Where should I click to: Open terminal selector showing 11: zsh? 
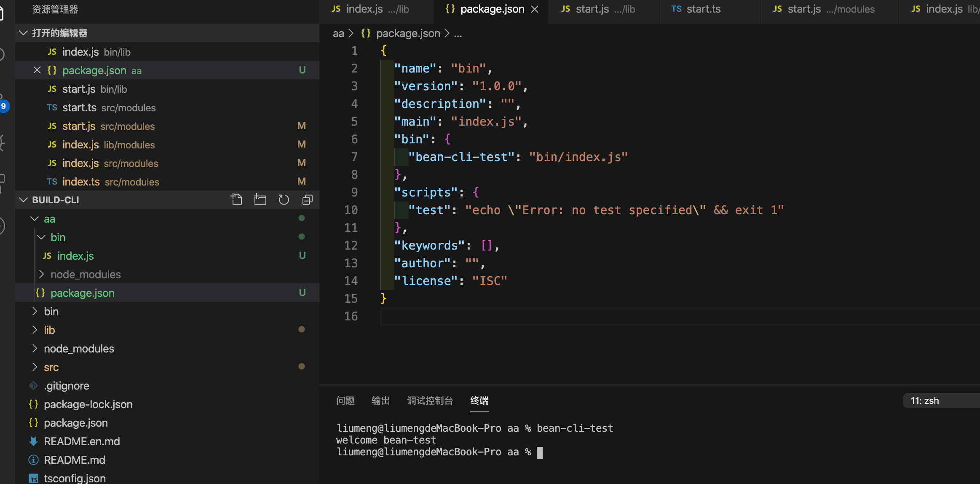click(x=941, y=401)
